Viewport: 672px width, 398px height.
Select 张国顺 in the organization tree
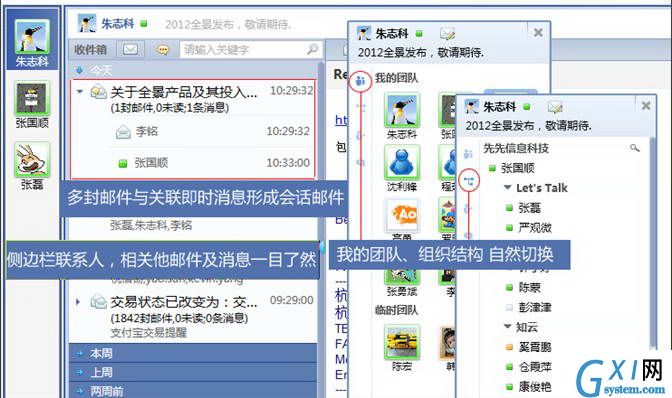pos(518,168)
